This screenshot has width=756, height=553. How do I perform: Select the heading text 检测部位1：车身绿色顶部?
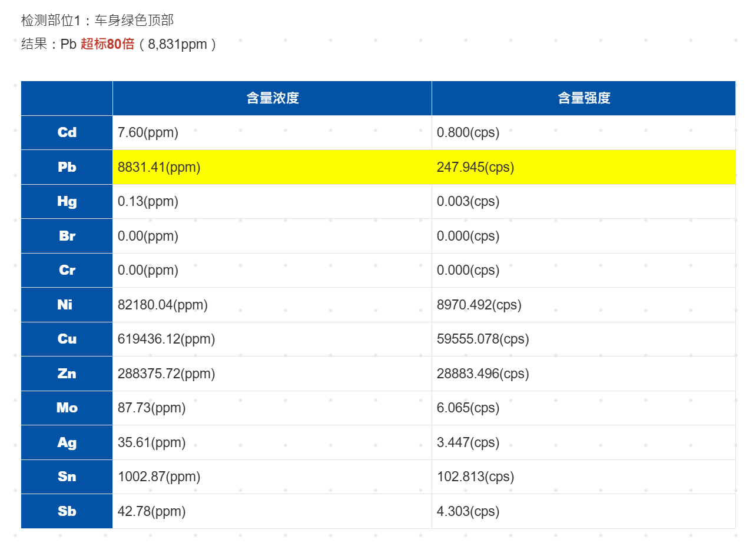[x=97, y=21]
